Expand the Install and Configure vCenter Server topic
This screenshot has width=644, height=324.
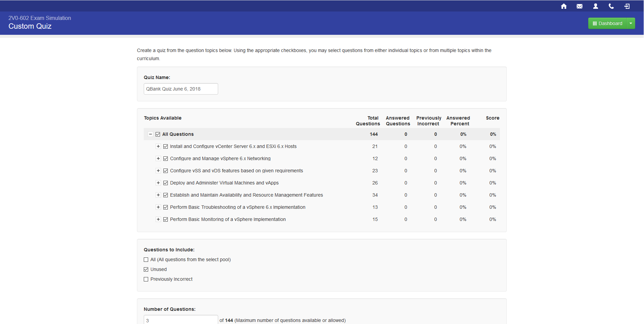click(158, 146)
